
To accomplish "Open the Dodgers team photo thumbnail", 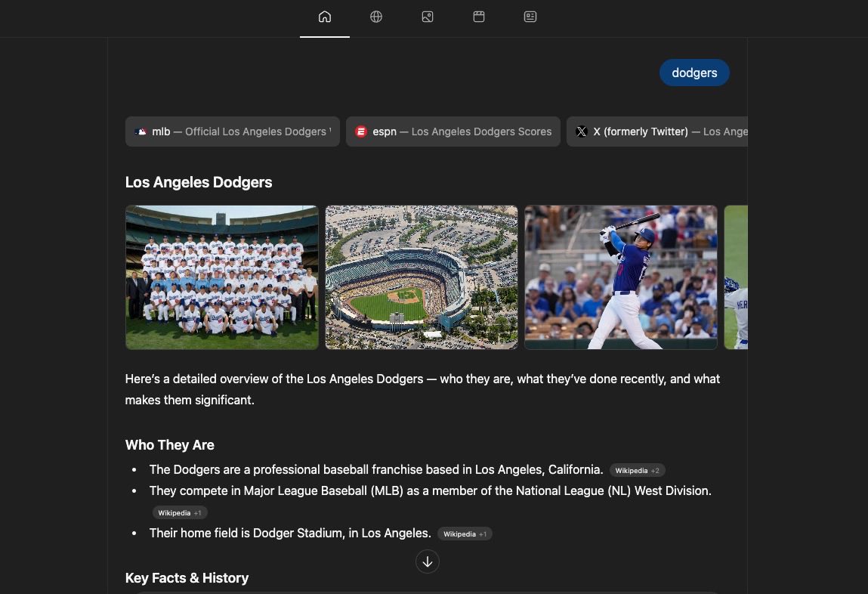I will (222, 277).
